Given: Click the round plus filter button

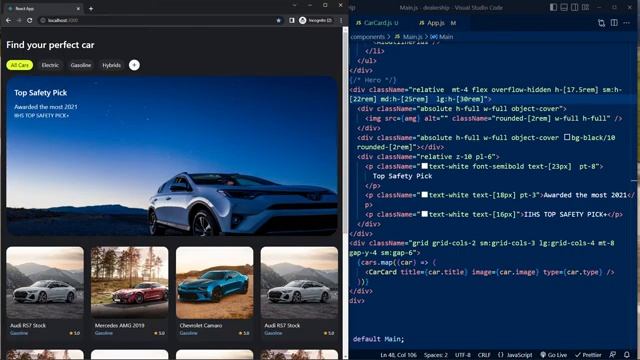Looking at the screenshot, I should (134, 65).
